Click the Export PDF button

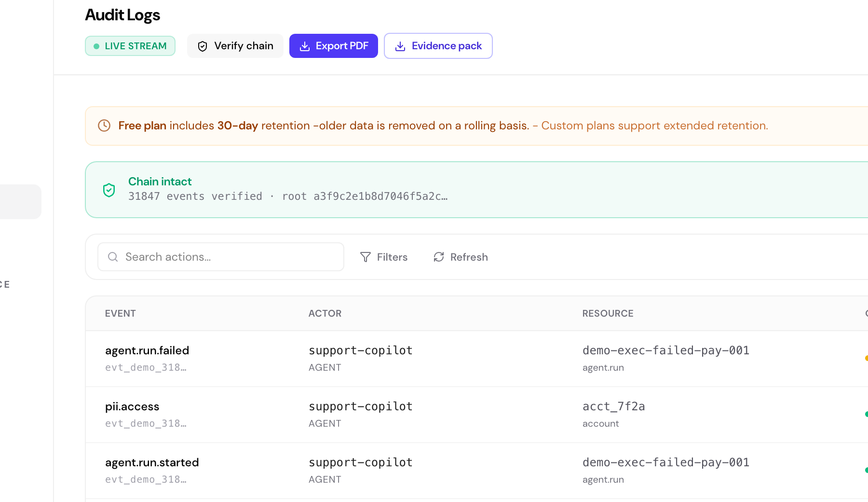334,46
